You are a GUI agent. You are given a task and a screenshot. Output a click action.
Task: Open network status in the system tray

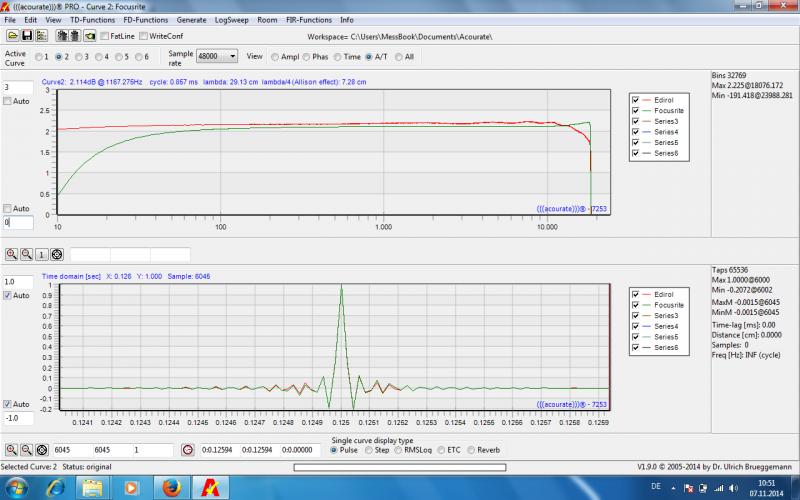[x=719, y=488]
